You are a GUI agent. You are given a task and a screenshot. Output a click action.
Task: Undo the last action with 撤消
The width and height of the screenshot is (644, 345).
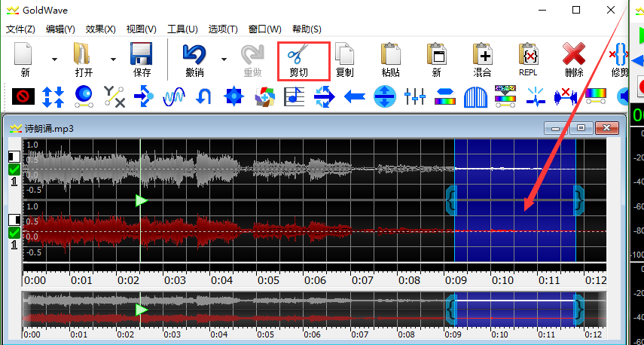click(x=194, y=60)
